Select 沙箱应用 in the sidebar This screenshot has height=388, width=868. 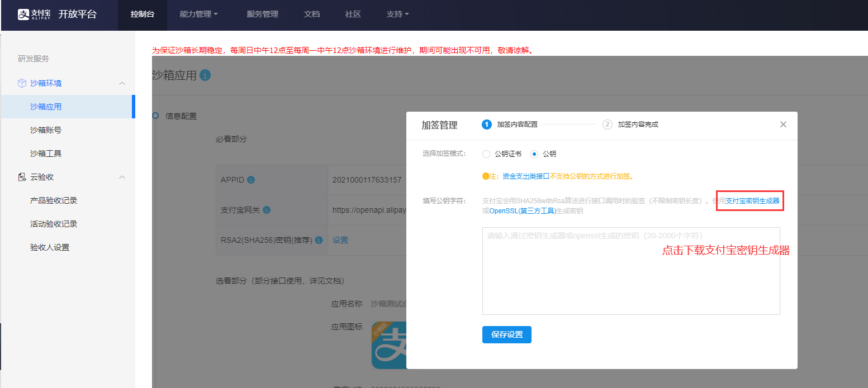(68, 107)
